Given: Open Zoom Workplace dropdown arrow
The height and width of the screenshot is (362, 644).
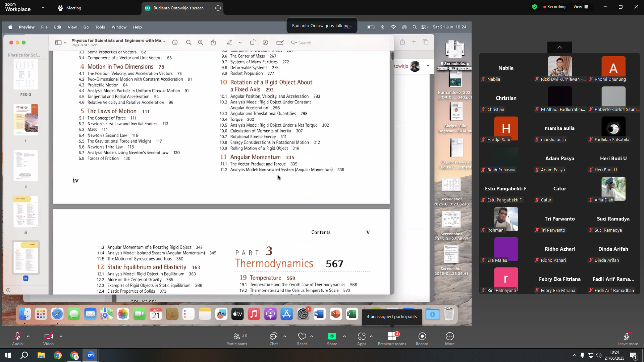Looking at the screenshot, I should (x=43, y=7).
